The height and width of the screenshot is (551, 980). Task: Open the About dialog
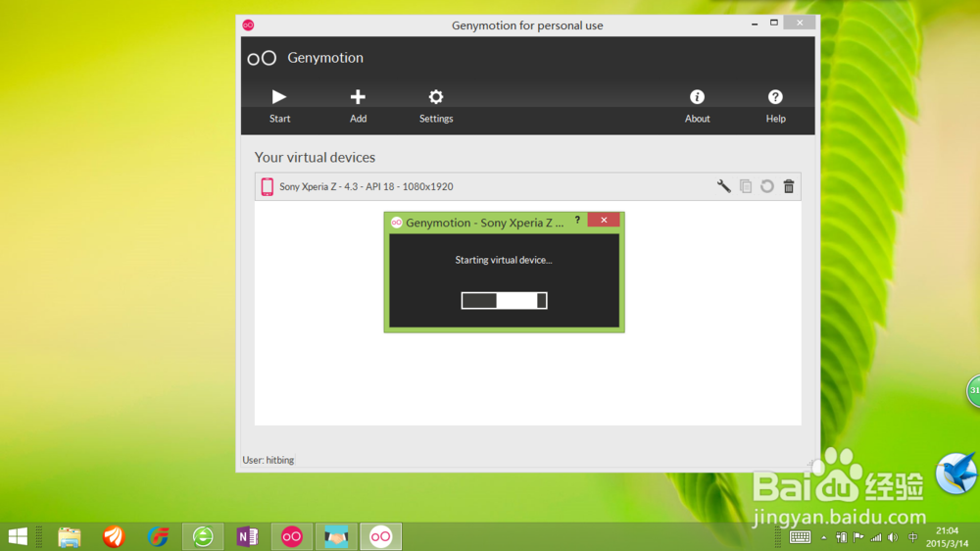697,106
